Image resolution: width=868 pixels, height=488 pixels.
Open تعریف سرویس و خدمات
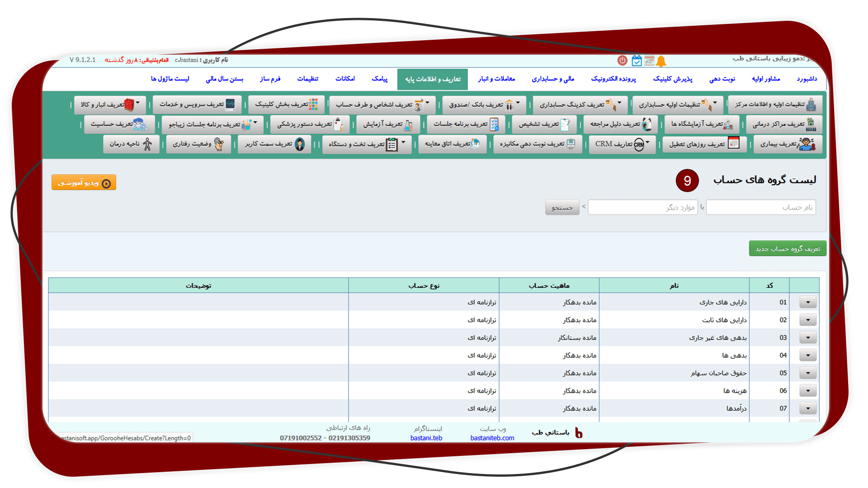[x=197, y=105]
